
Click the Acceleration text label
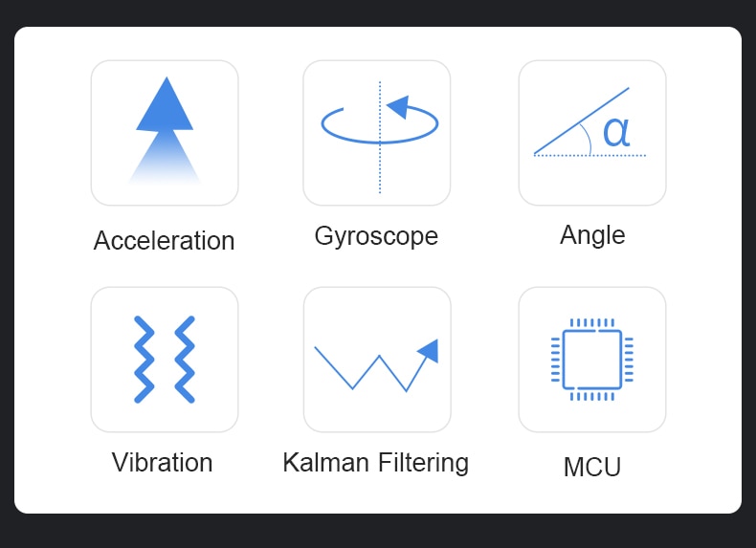pos(164,240)
